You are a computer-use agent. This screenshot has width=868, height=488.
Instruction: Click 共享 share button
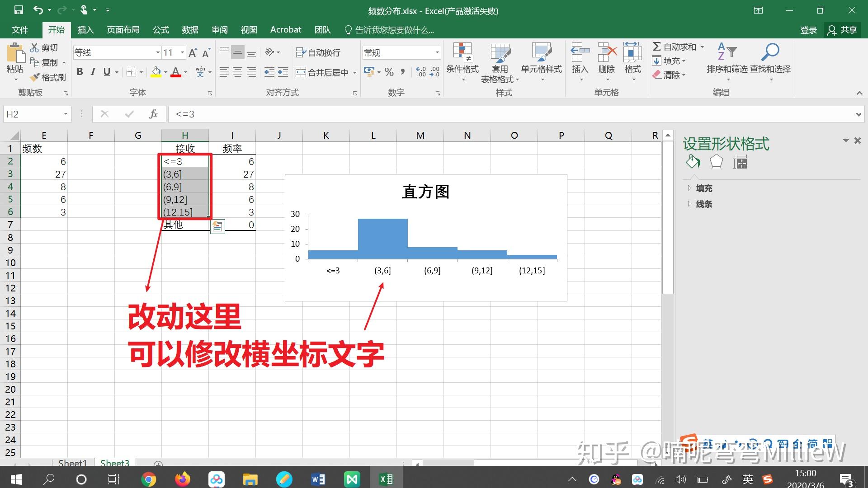pyautogui.click(x=842, y=30)
